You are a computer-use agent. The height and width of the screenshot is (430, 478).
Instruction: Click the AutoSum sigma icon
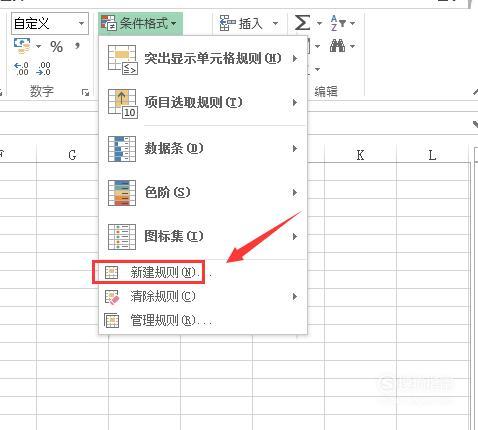tap(302, 23)
